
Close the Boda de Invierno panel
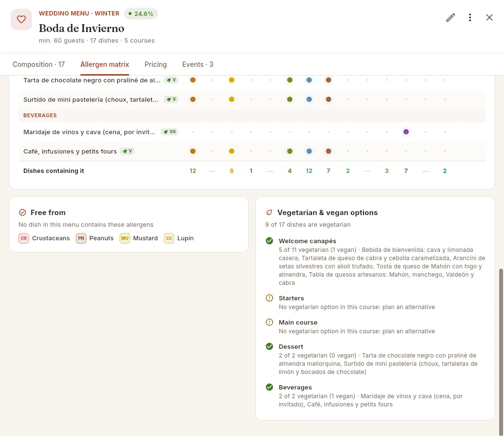coord(489,17)
